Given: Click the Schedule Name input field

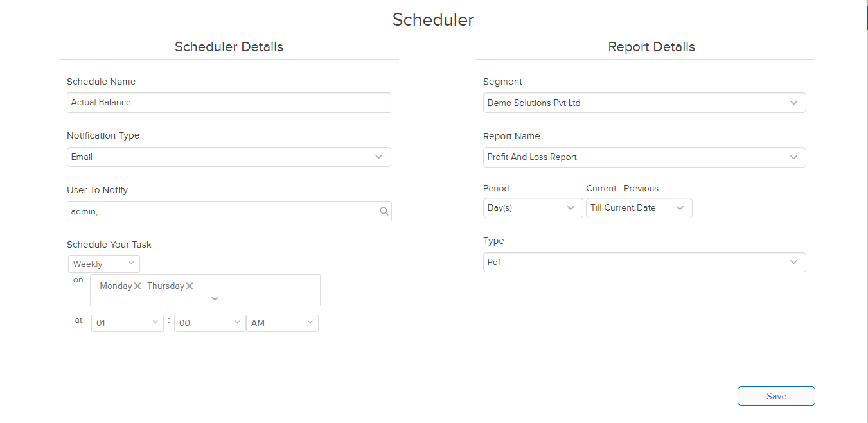Looking at the screenshot, I should [229, 102].
